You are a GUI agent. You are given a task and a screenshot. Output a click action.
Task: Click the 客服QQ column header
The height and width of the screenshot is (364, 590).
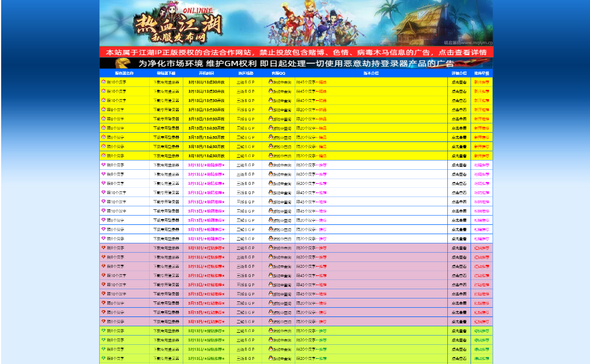point(278,74)
